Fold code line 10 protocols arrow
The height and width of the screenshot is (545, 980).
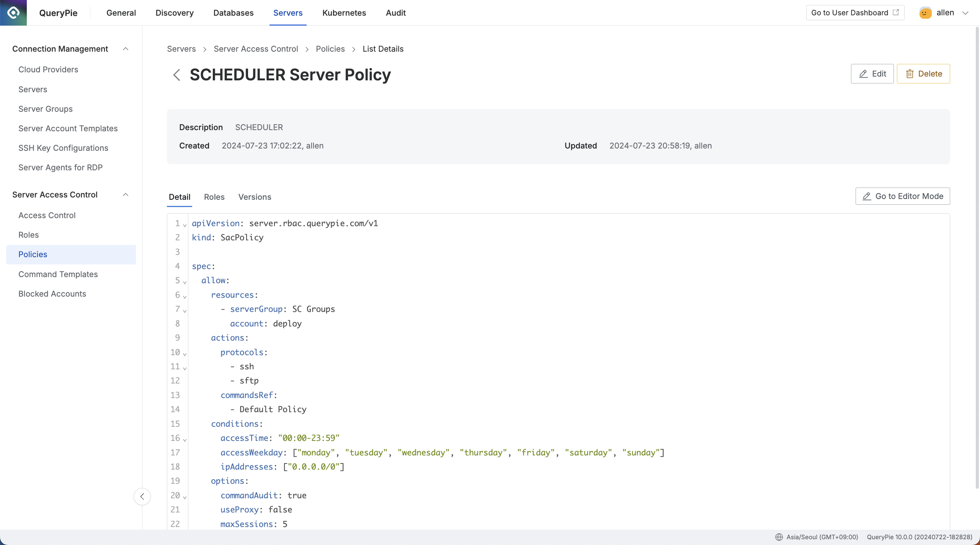pos(185,354)
